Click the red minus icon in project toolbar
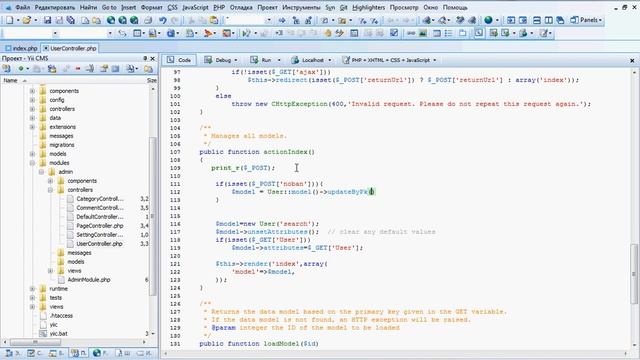Image resolution: width=640 pixels, height=360 pixels. click(78, 69)
